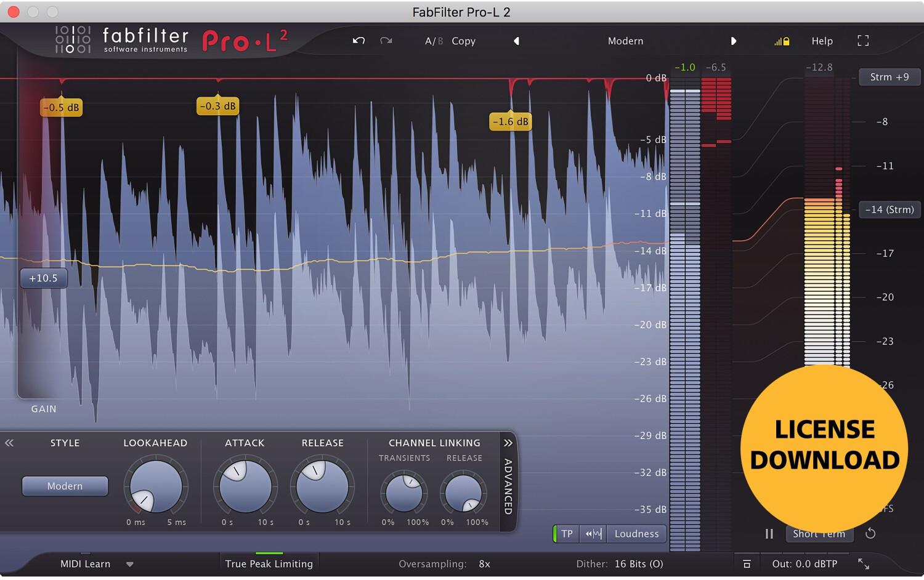Viewport: 924px width, 580px height.
Task: Click the Out: 0.0 dBTP output field
Action: click(805, 563)
